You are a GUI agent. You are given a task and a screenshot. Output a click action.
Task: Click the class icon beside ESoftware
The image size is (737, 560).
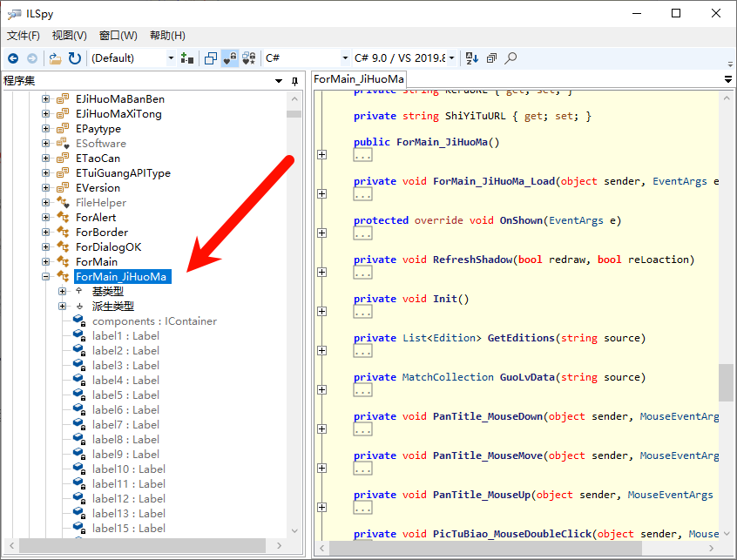click(x=63, y=144)
